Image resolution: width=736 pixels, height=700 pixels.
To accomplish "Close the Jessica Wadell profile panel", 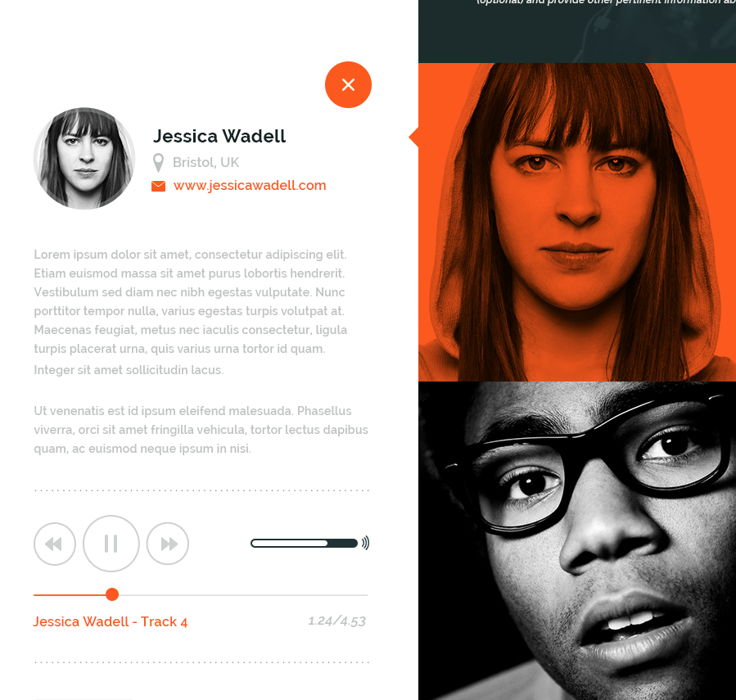I will 348,84.
